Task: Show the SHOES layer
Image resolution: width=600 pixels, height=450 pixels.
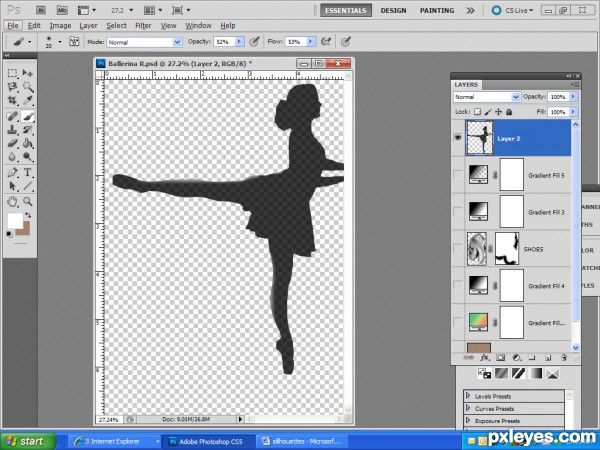Action: point(458,249)
